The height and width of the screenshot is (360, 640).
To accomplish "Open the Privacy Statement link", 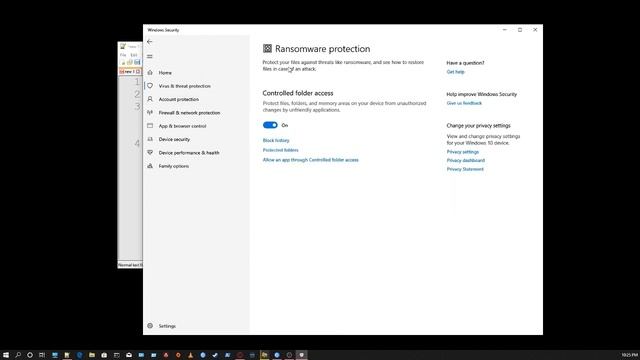I will click(x=465, y=169).
